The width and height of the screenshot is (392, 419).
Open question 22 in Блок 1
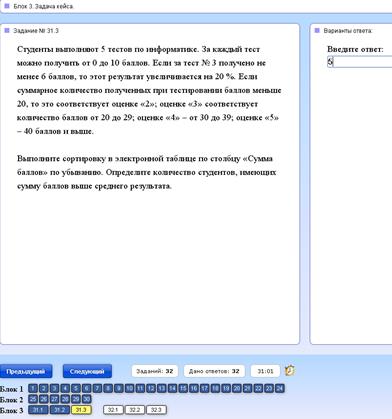pyautogui.click(x=258, y=388)
